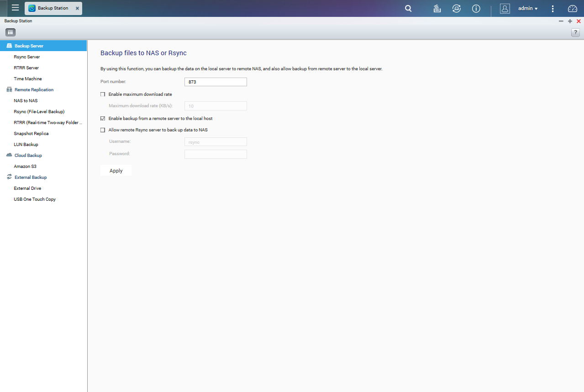Select the External Backup category
This screenshot has width=584, height=392.
(x=31, y=178)
